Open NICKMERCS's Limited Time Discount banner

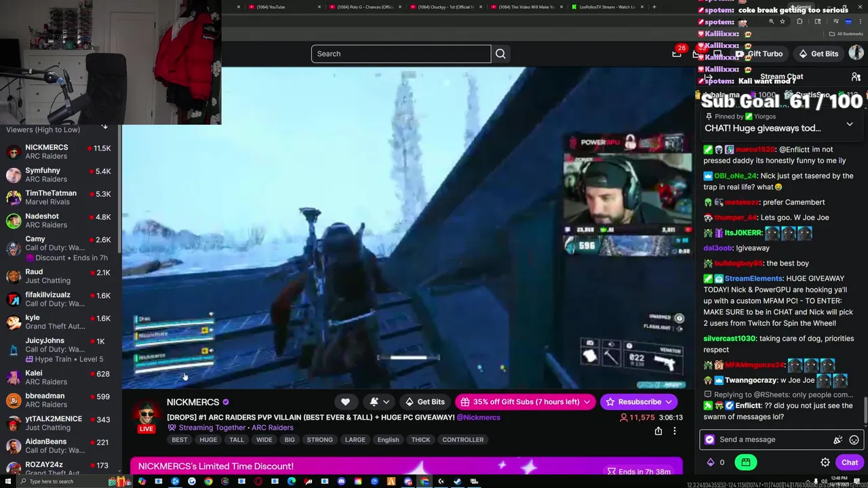click(x=406, y=466)
